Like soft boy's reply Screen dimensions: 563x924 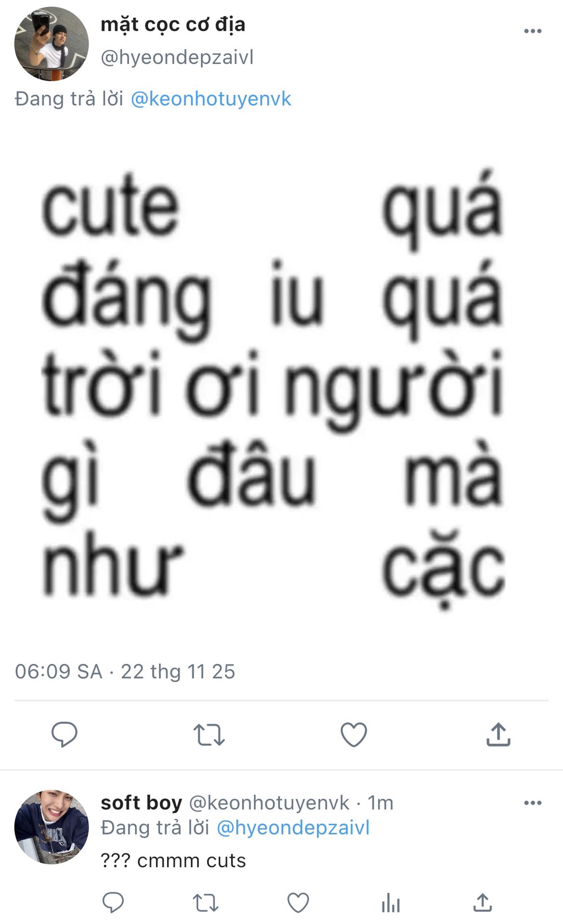(x=298, y=902)
